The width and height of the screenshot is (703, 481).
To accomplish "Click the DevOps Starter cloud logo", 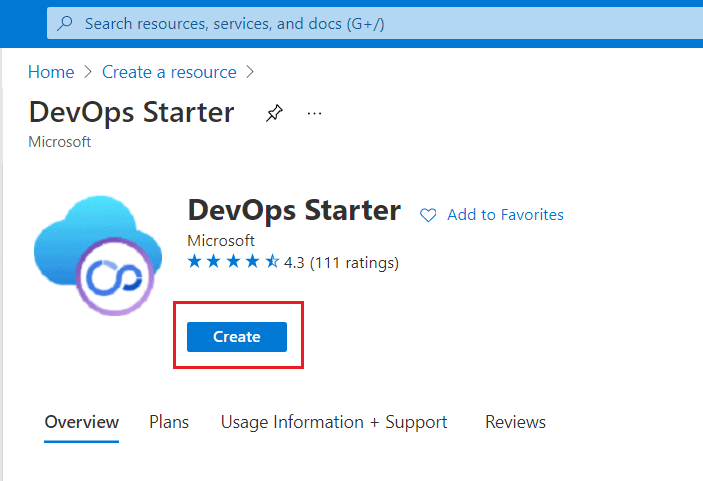I will 98,255.
